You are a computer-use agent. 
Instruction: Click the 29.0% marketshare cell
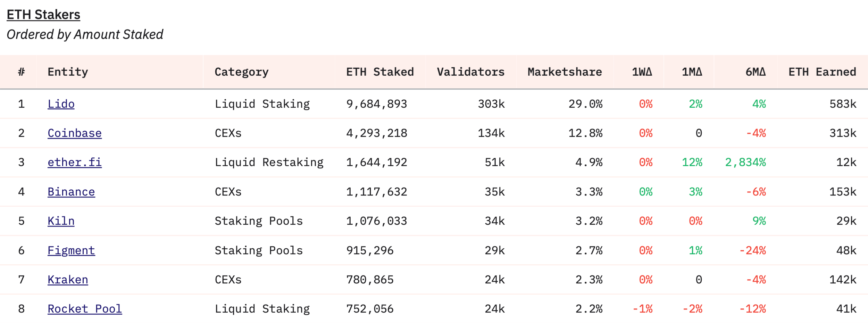(585, 104)
